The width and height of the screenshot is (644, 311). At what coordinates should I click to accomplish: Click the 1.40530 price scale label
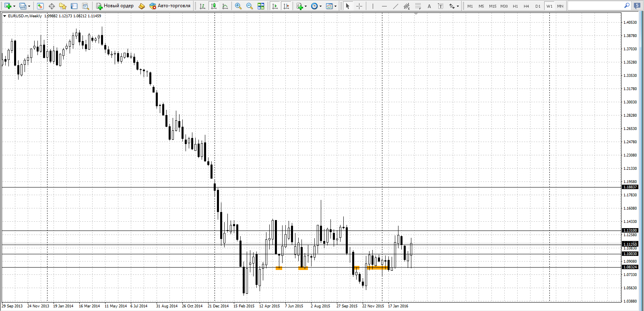click(630, 23)
